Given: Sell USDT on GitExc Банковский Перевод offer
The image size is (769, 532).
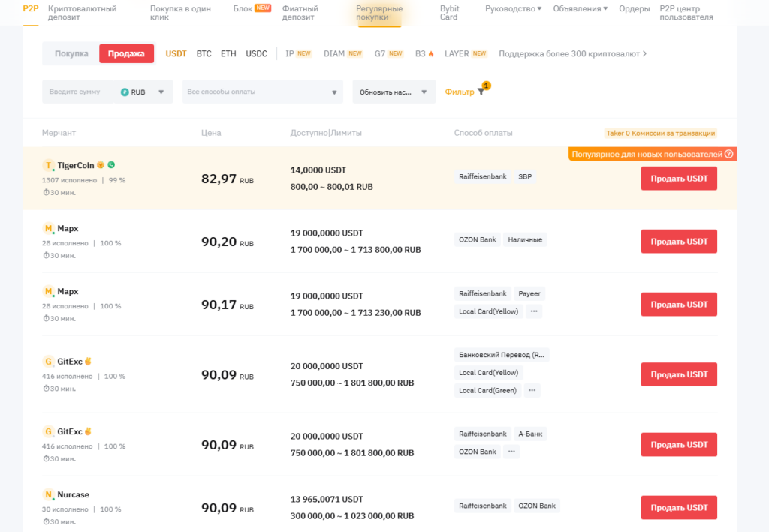Looking at the screenshot, I should (x=679, y=374).
